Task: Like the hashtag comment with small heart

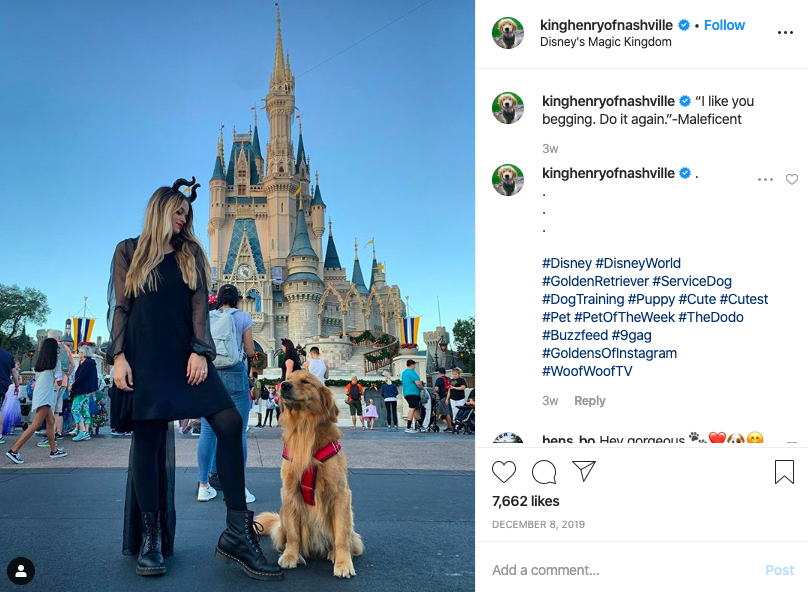Action: [x=792, y=179]
